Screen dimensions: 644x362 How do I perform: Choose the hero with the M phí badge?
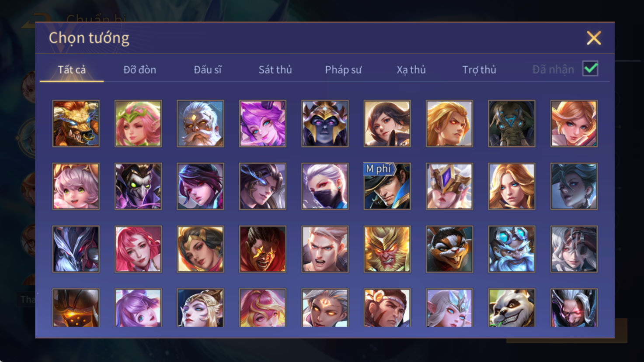tap(387, 186)
